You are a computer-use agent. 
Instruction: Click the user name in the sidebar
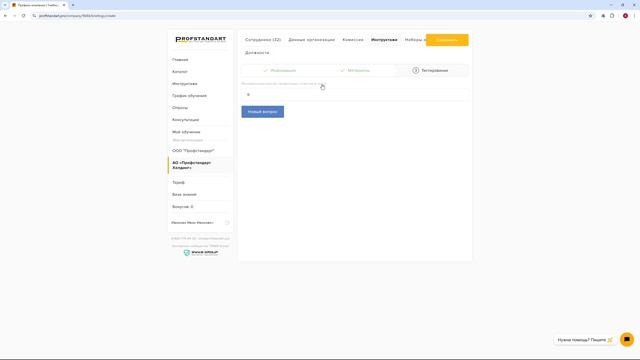click(x=192, y=223)
